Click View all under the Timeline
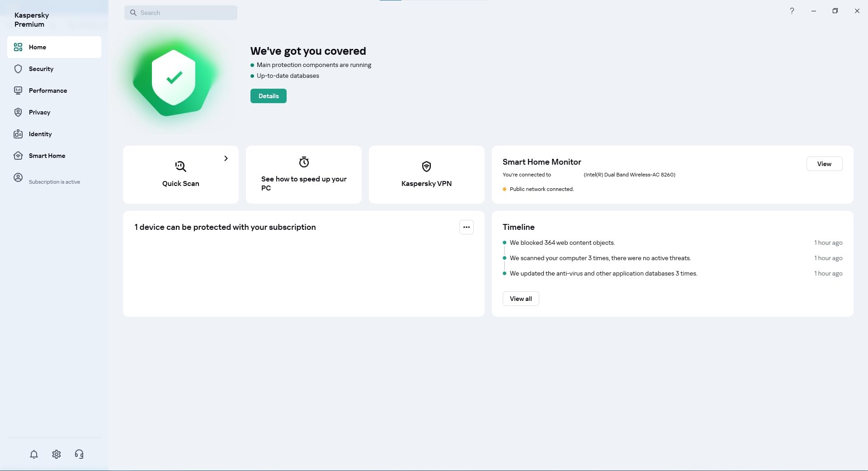This screenshot has height=471, width=868. pyautogui.click(x=521, y=299)
